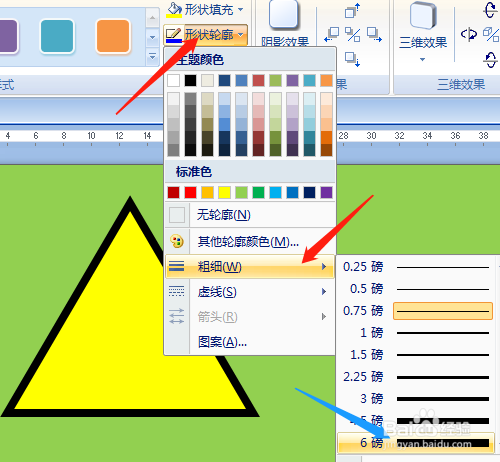Select the purple shape style thumbnail
Viewport: 500px width, 462px height.
pyautogui.click(x=8, y=36)
